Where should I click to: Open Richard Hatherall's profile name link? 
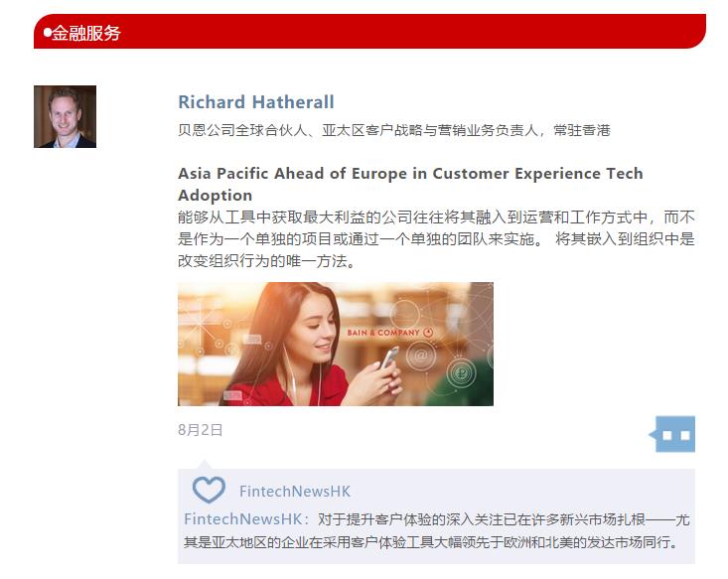coord(256,102)
